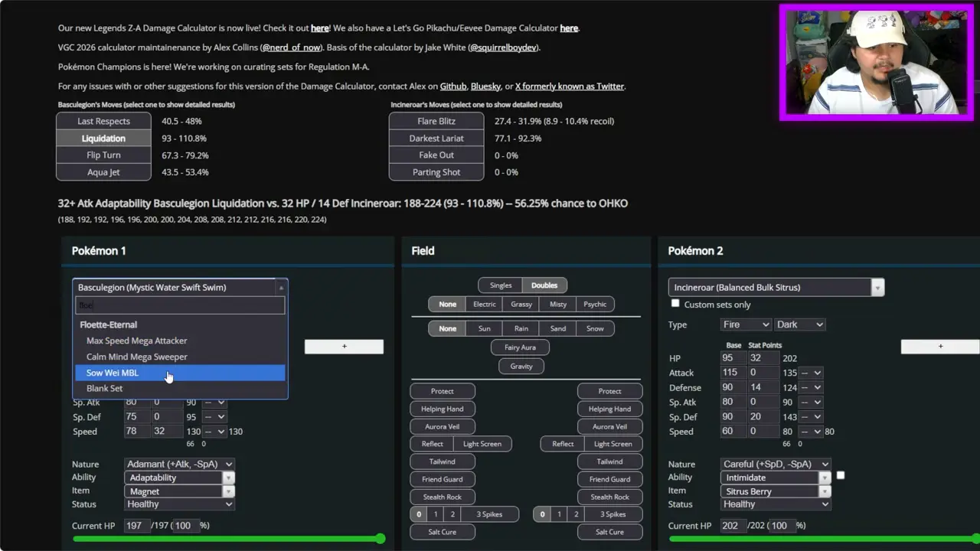Click the plus button in Pokémon 1 panel
Viewport: 980px width, 551px height.
click(344, 347)
